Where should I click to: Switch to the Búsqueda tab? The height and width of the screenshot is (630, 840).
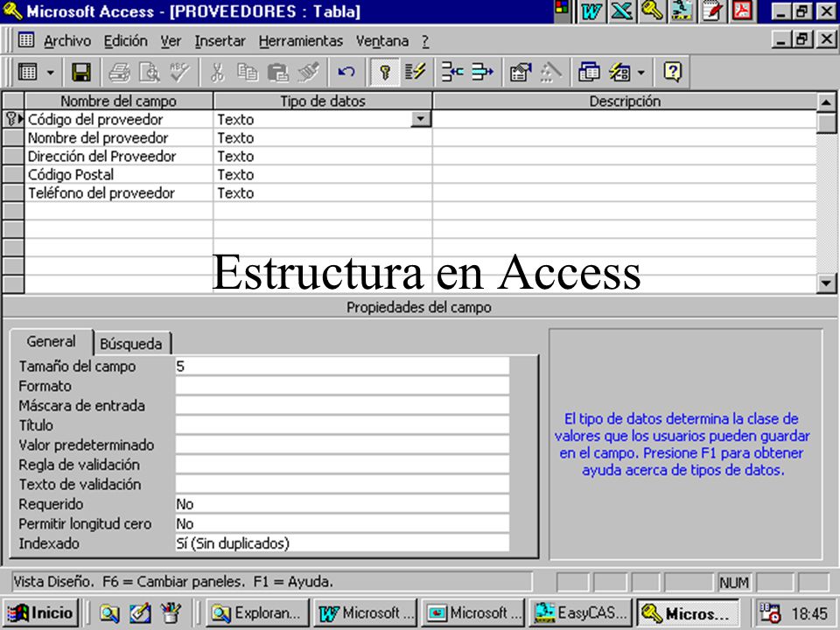tap(131, 343)
